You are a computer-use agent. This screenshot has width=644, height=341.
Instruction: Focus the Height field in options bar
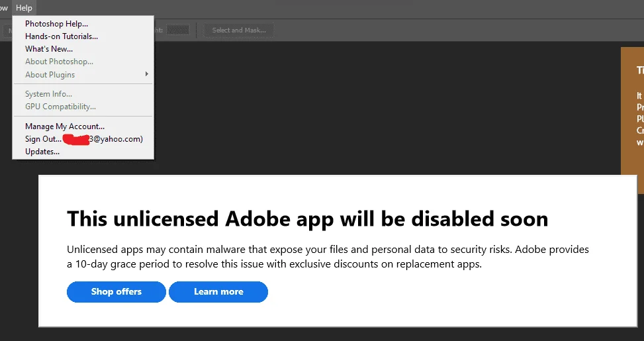[178, 30]
